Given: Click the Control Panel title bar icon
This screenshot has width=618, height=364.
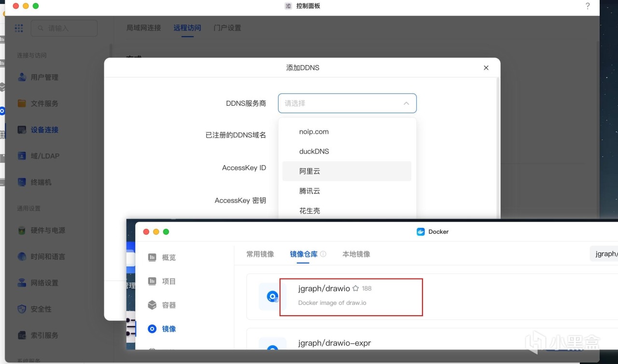Looking at the screenshot, I should (288, 6).
